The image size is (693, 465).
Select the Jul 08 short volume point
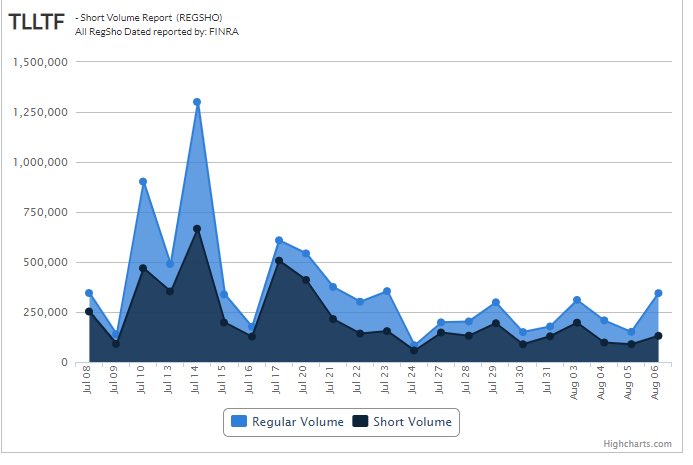coord(89,312)
